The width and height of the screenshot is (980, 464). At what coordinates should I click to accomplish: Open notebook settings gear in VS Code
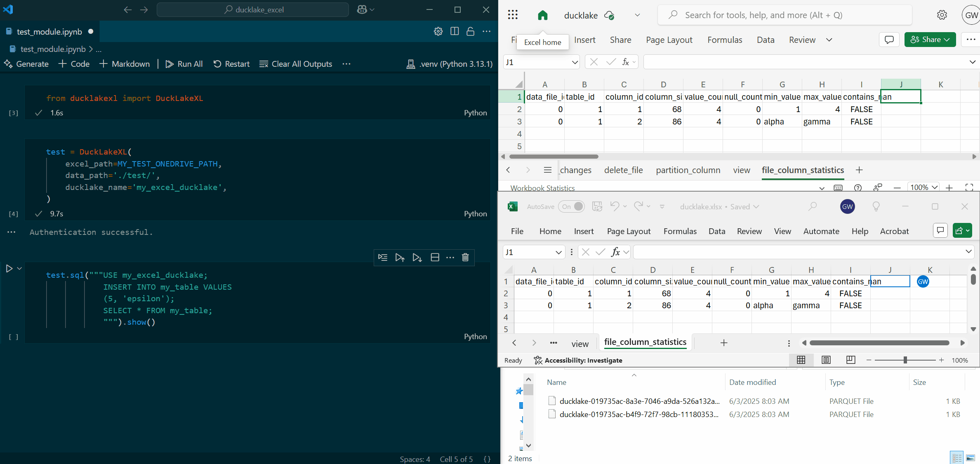click(438, 31)
